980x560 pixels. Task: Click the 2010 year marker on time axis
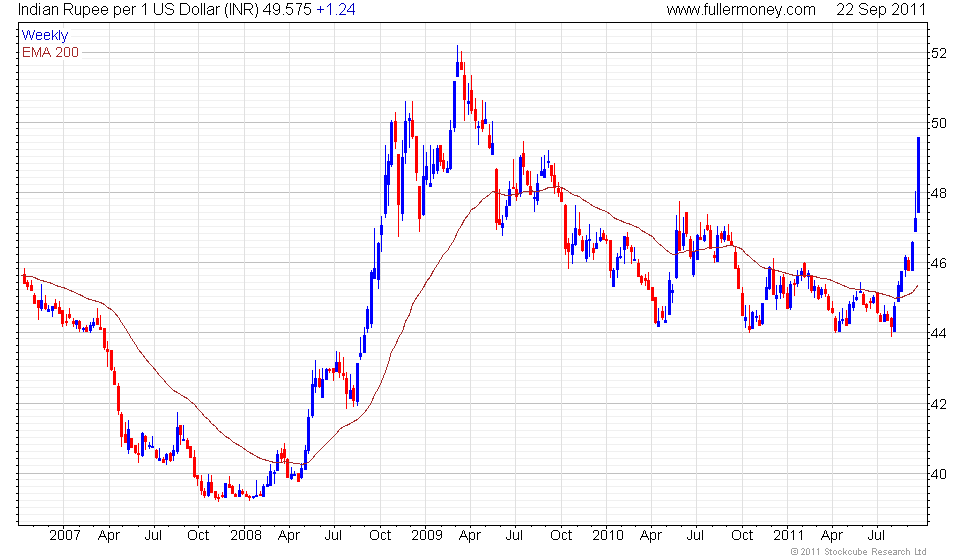click(608, 535)
